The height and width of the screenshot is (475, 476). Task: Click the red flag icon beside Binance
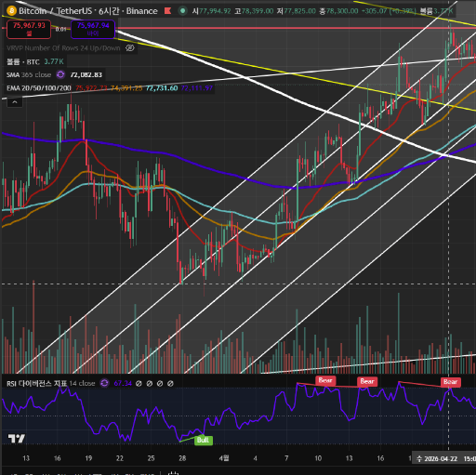[x=168, y=11]
